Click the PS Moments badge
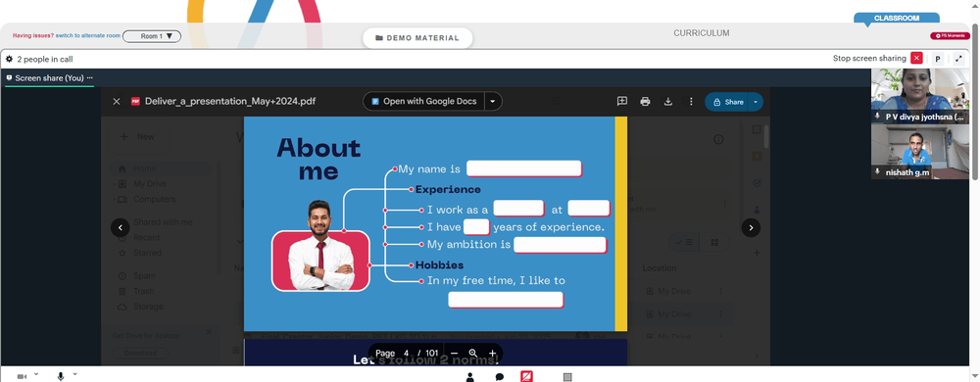The width and height of the screenshot is (980, 382). [x=950, y=35]
